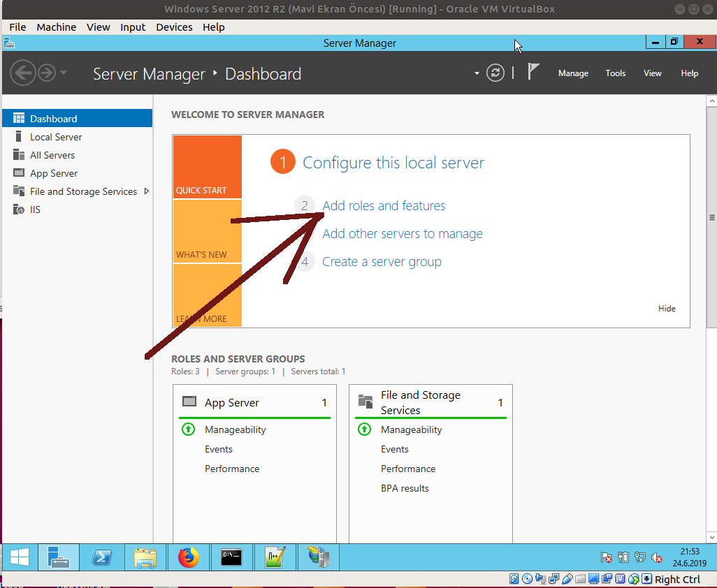The image size is (717, 588).
Task: Open the Action Center flag in the system tray
Action: 607,557
